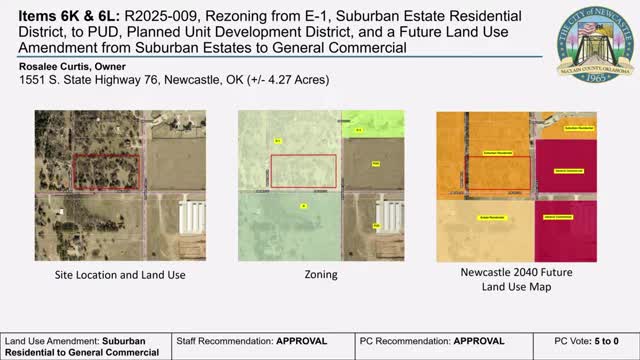
Task: Click the white storage buildings on the aerial map
Action: pyautogui.click(x=192, y=218)
